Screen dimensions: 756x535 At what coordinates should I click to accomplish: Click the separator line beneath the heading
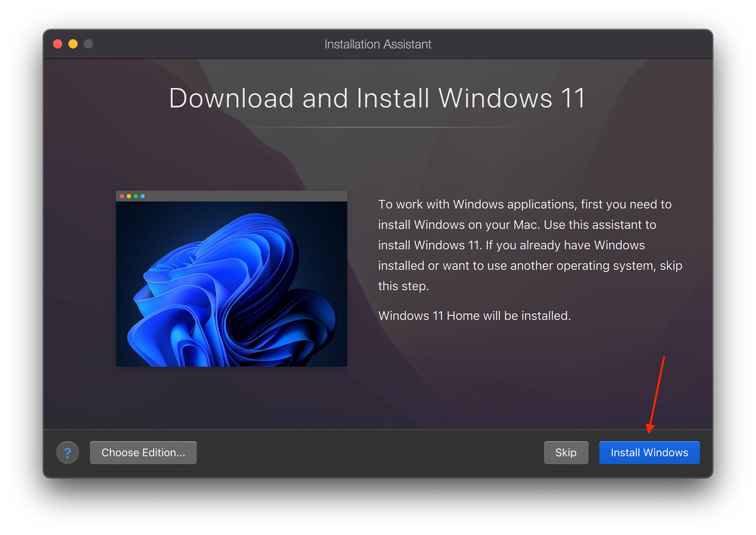pyautogui.click(x=377, y=127)
